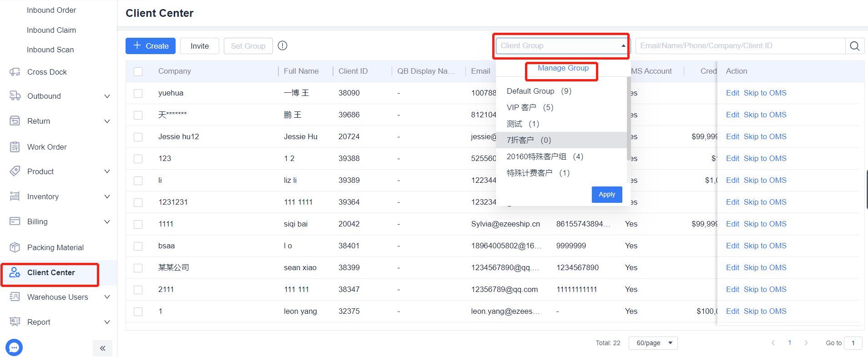This screenshot has height=357, width=868.
Task: Tick the checkbox for yuehua row
Action: [x=138, y=93]
